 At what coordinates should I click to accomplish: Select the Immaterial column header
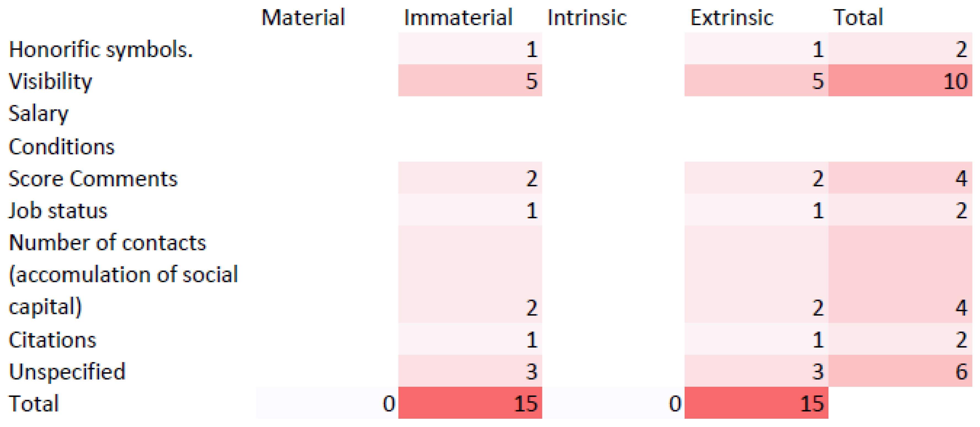point(458,18)
